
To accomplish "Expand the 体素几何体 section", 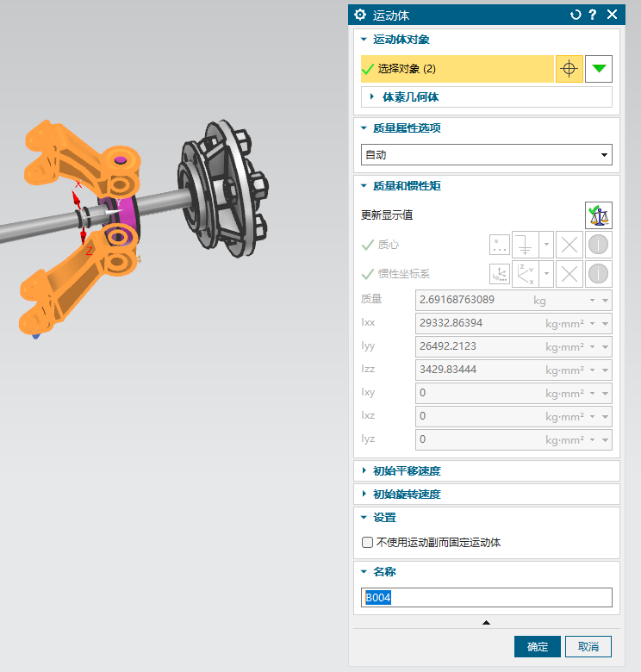I will click(410, 97).
